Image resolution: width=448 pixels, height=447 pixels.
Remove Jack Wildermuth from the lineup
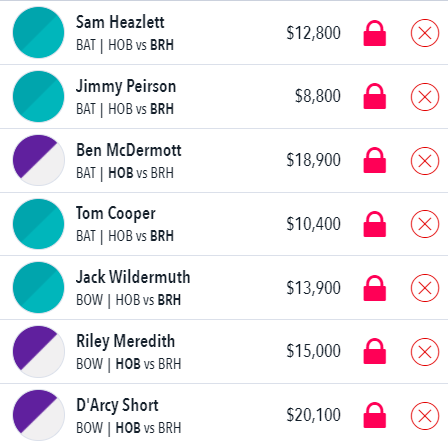[425, 288]
